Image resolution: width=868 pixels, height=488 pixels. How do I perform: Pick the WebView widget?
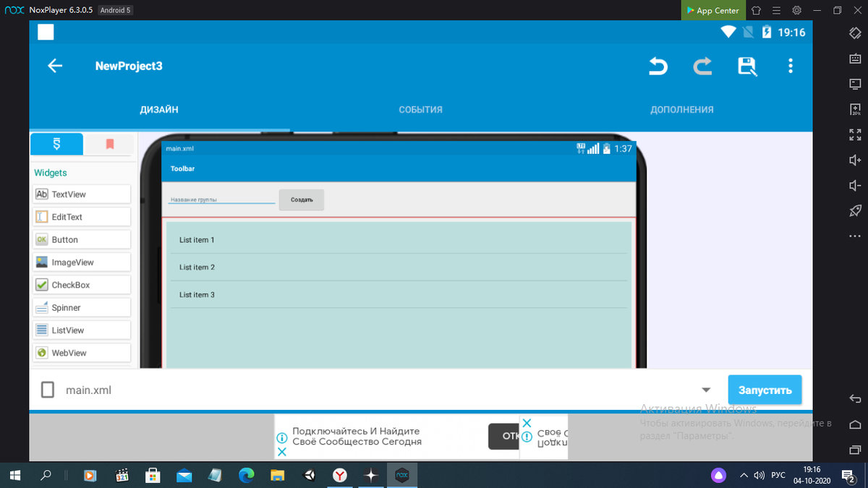(82, 353)
